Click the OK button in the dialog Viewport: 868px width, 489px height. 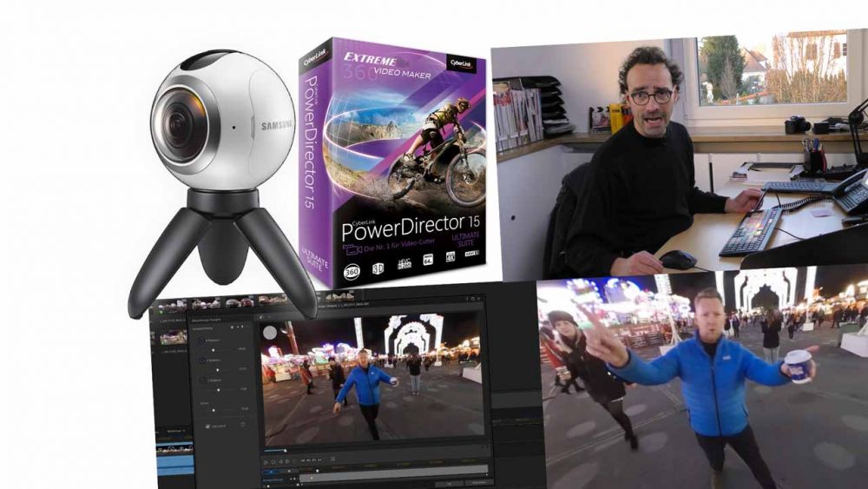(x=450, y=484)
